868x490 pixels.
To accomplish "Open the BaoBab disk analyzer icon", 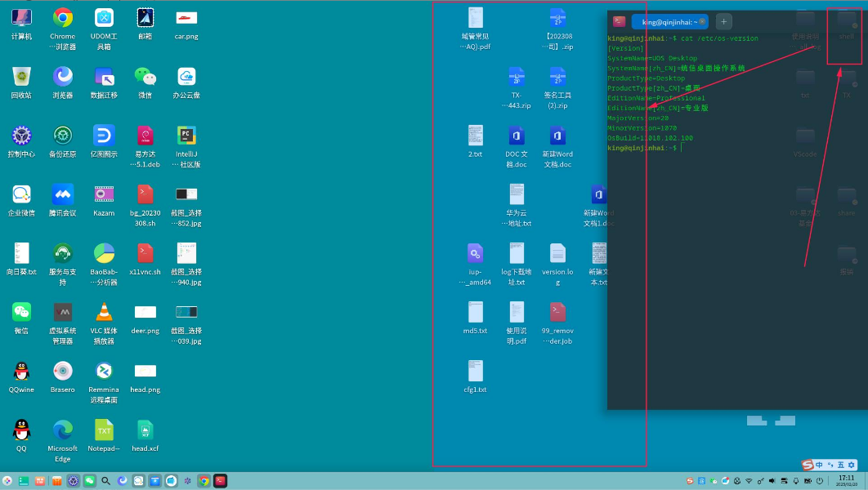I will 104,253.
